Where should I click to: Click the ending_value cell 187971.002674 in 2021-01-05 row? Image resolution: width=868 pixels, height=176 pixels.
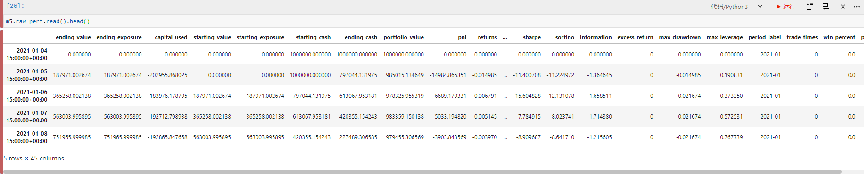(72, 75)
